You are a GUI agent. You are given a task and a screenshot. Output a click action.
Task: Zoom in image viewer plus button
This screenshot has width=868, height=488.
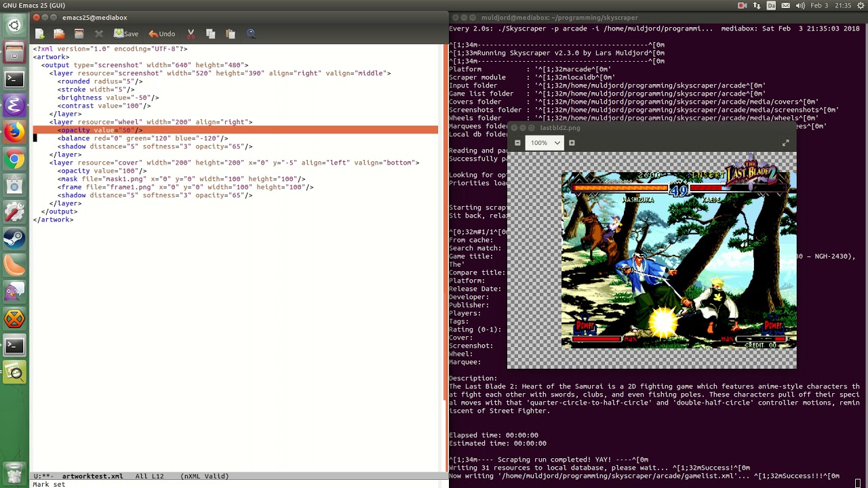(x=572, y=143)
